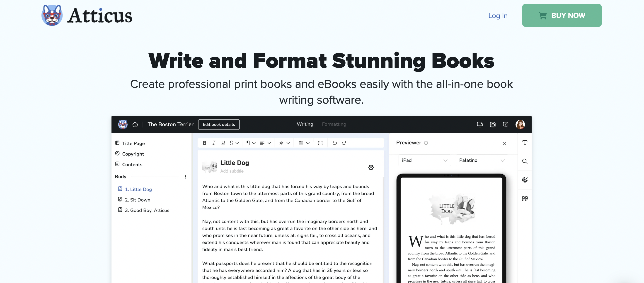Click the save icon in the top bar

click(493, 124)
